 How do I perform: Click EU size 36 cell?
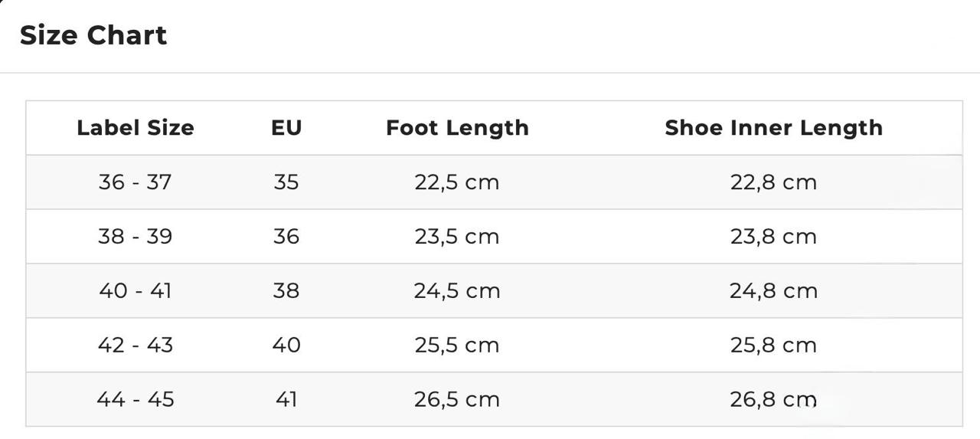(286, 237)
